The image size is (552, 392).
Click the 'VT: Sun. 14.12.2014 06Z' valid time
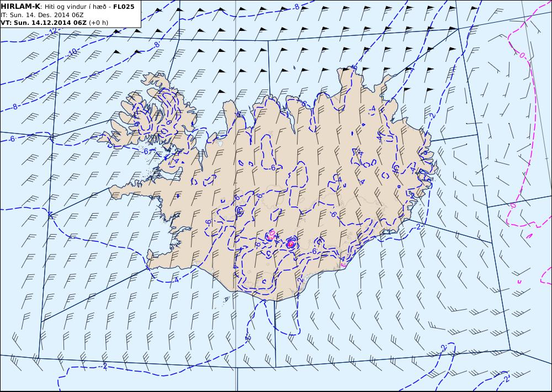click(43, 23)
